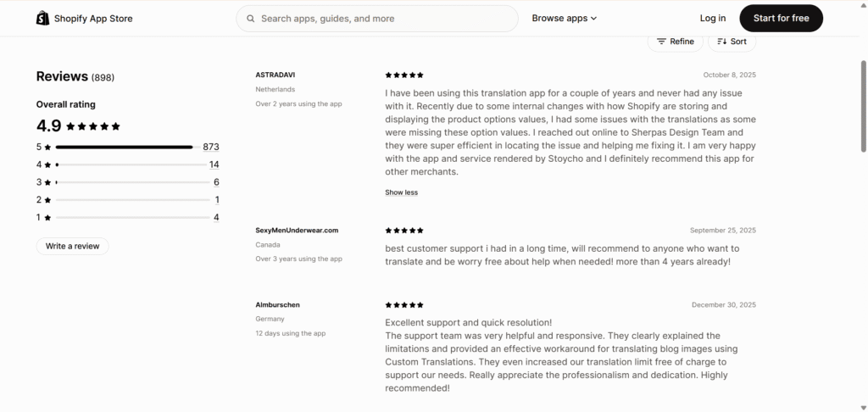868x412 pixels.
Task: Open the Sort reviews dropdown
Action: [x=732, y=42]
